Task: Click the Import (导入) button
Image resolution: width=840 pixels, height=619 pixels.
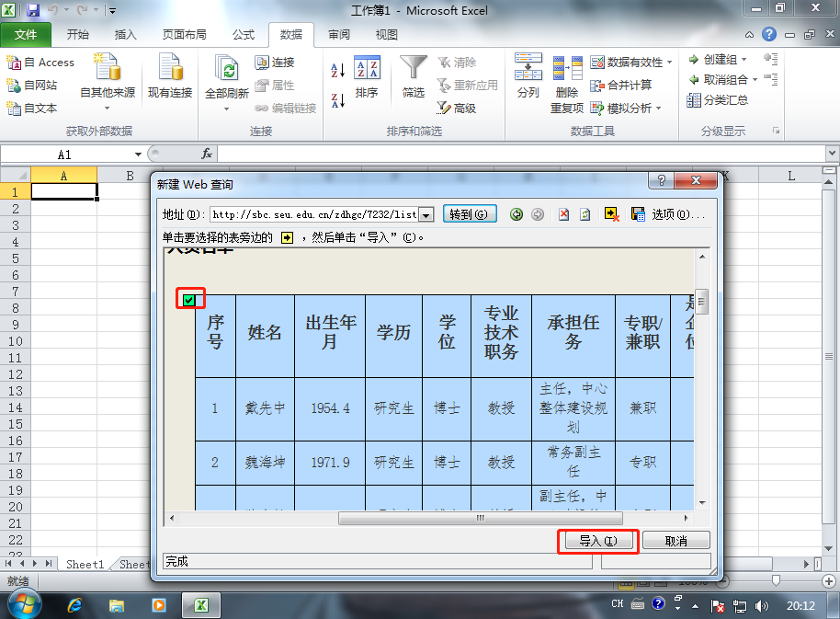Action: (598, 542)
